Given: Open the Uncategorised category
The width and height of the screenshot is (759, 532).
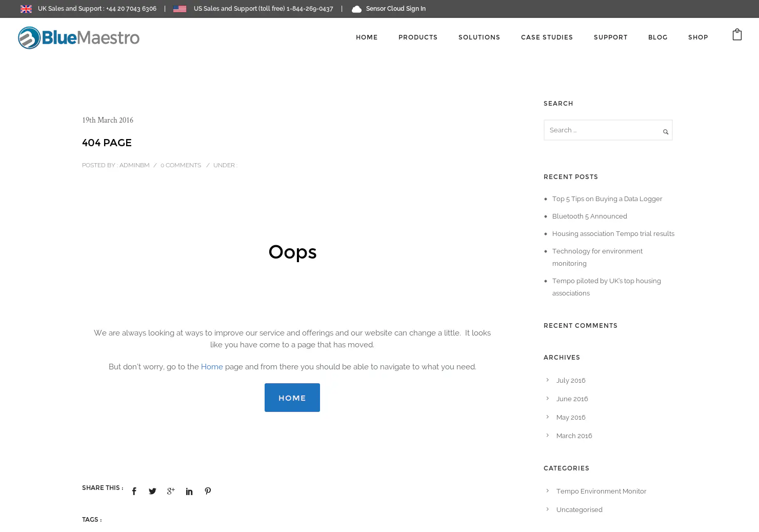Looking at the screenshot, I should tap(580, 510).
